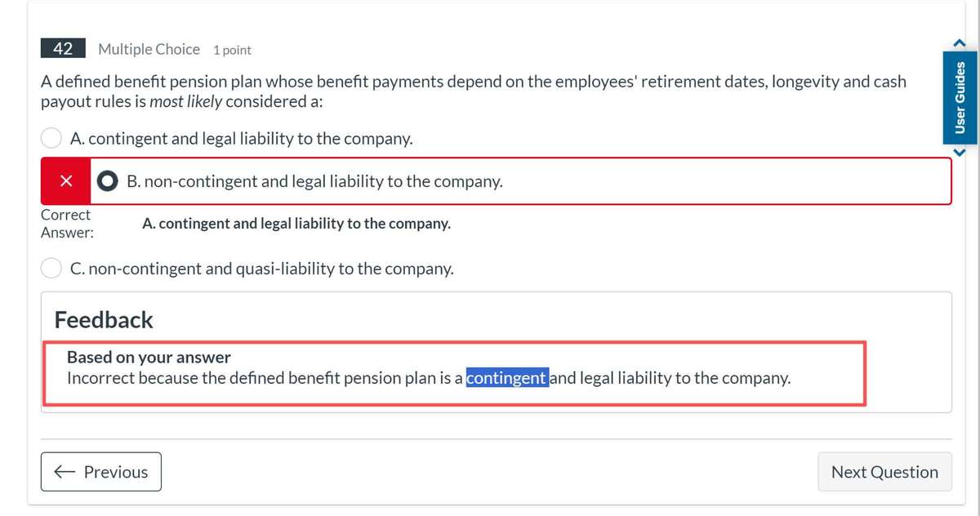This screenshot has height=516, width=980.
Task: Click the bold correct answer text
Action: pyautogui.click(x=296, y=224)
